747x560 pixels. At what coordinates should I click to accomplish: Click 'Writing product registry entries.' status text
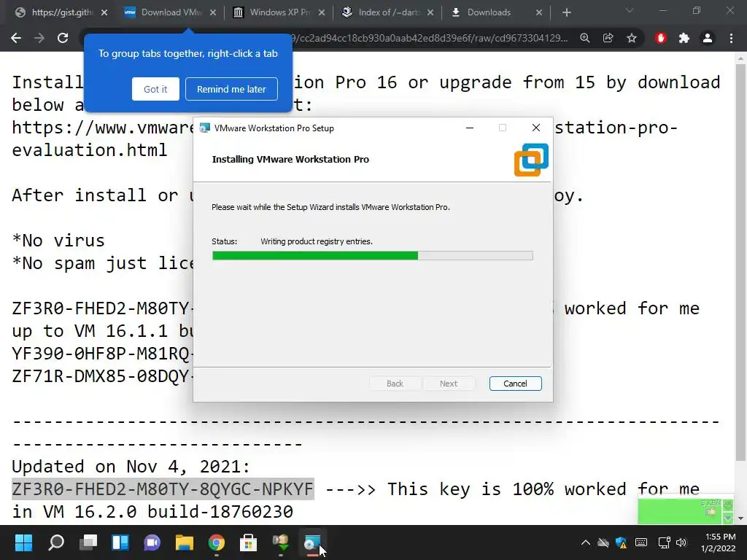click(317, 241)
